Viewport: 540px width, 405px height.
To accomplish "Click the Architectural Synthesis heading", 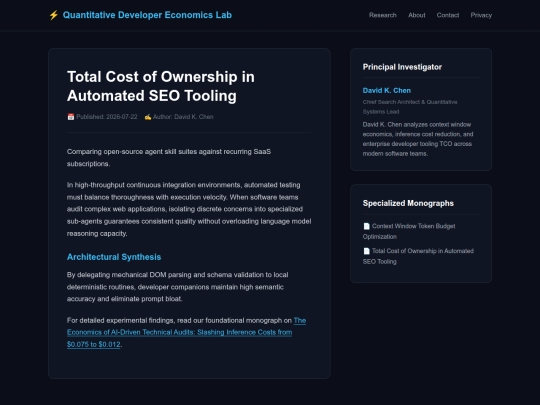I will click(x=114, y=257).
